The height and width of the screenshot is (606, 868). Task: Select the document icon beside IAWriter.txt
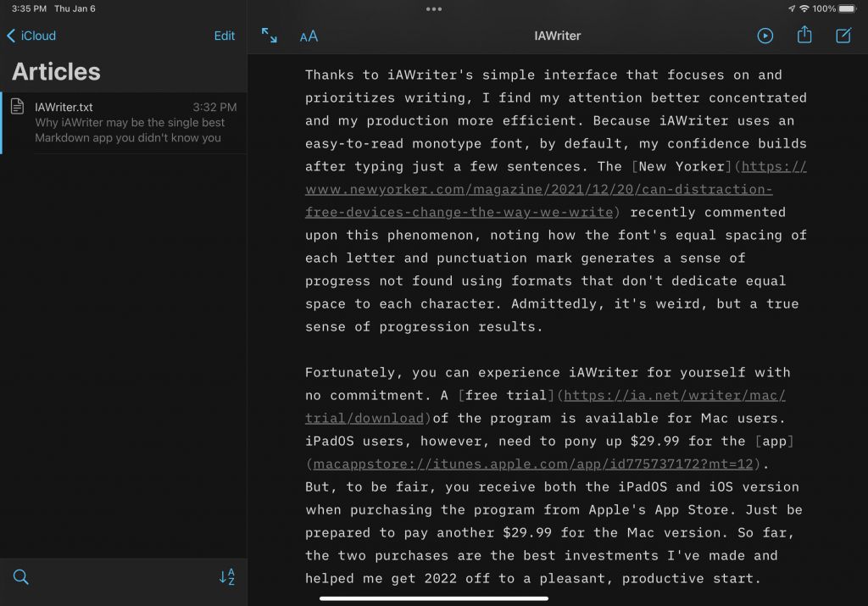click(x=19, y=108)
